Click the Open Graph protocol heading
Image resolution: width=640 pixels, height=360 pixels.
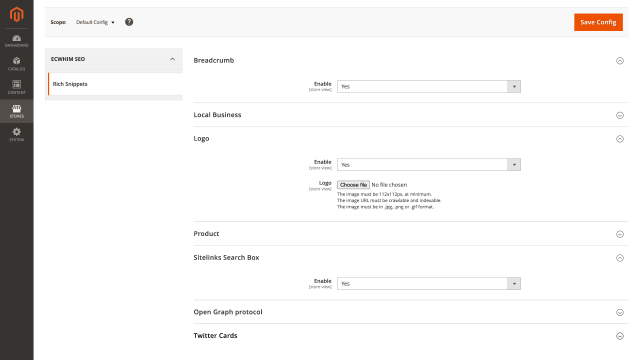(228, 312)
